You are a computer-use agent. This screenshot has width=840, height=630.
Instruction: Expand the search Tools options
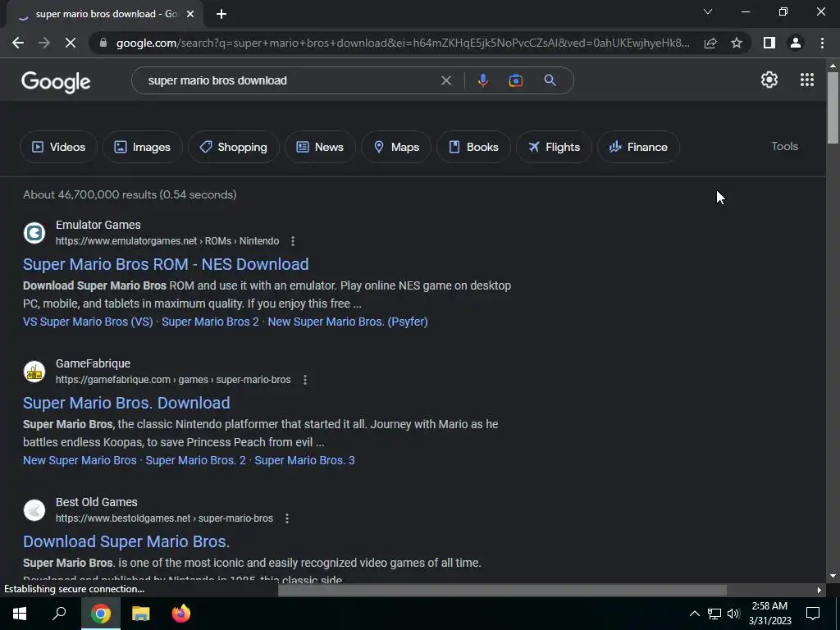[784, 146]
